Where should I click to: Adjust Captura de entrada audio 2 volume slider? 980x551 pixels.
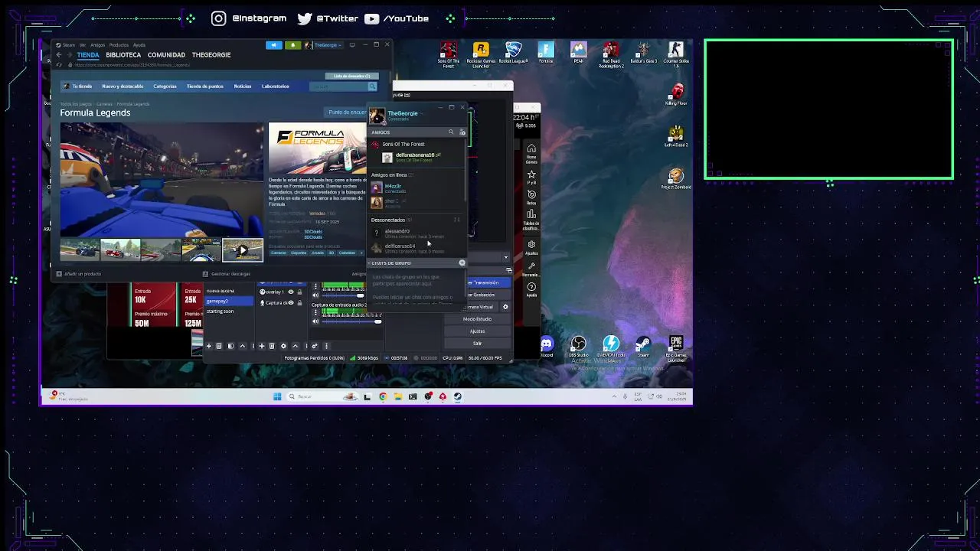point(351,321)
